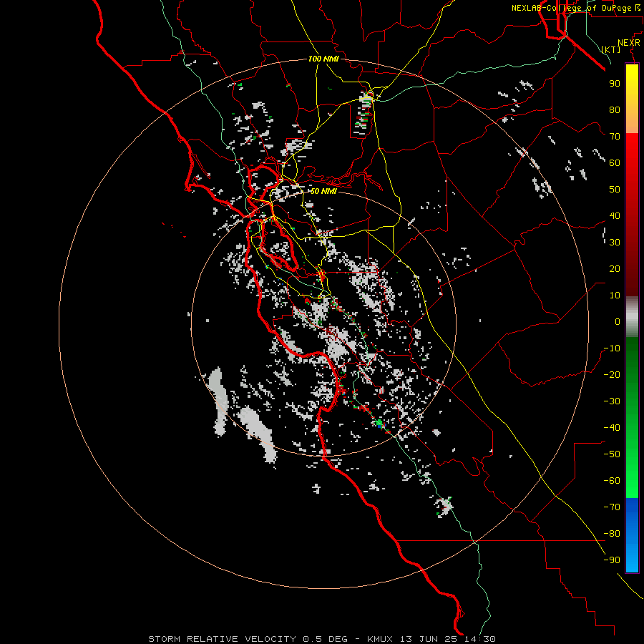This screenshot has width=644, height=644.
Task: Click the -40 scale label
Action: click(612, 428)
